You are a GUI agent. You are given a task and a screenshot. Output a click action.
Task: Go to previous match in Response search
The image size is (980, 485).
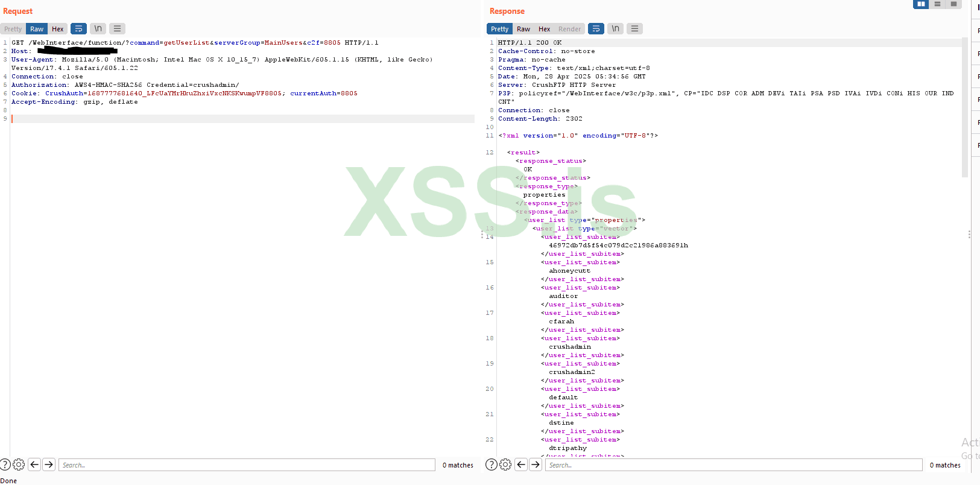point(521,464)
